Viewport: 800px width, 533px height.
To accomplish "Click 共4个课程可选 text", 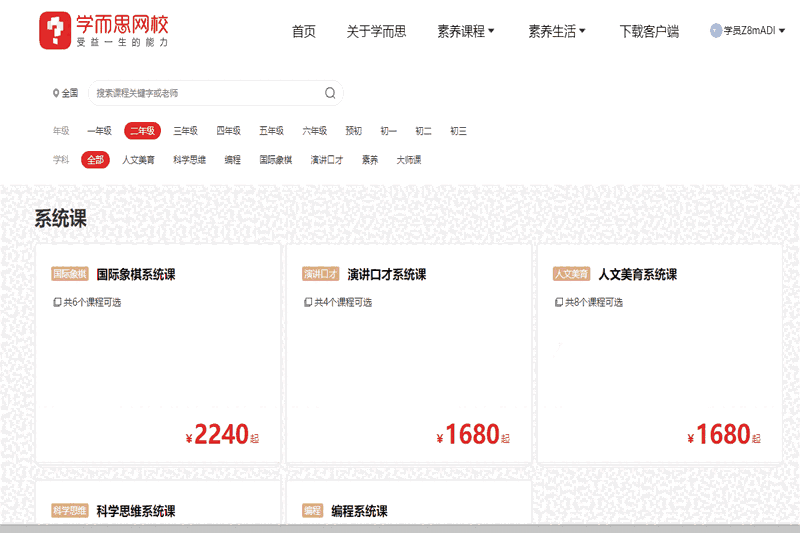I will [x=343, y=302].
